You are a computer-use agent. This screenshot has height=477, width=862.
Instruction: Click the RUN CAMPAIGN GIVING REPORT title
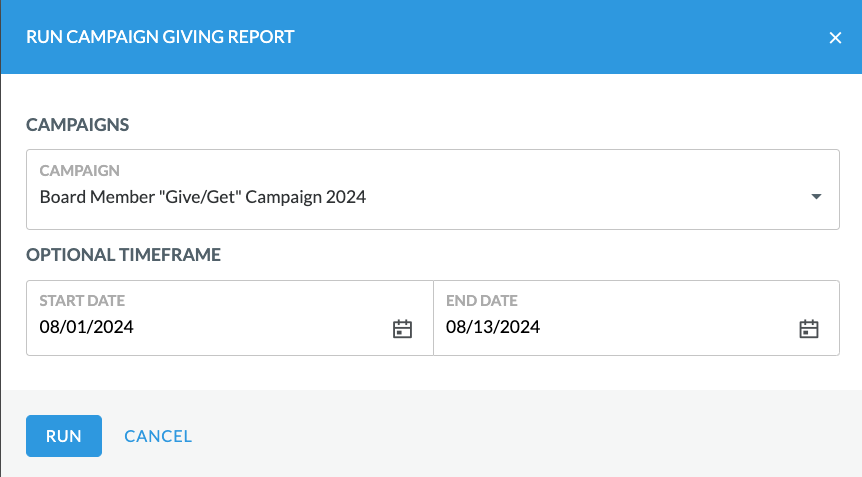160,37
